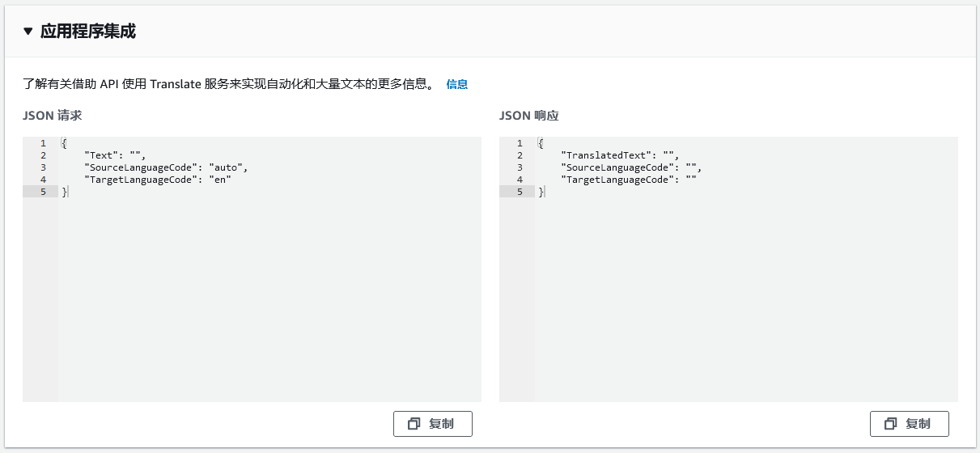The height and width of the screenshot is (453, 980).
Task: Copy the JSON 请求 with 复制 button
Action: (x=433, y=424)
